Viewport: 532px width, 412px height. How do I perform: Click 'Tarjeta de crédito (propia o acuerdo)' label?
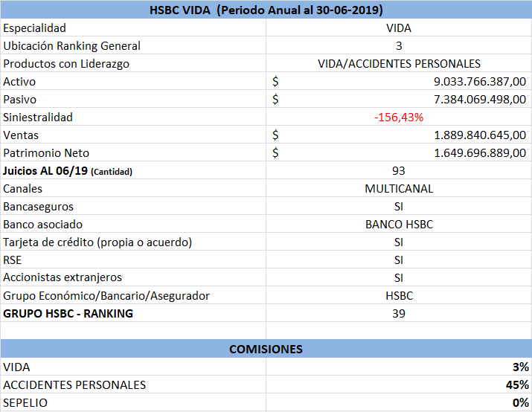97,242
